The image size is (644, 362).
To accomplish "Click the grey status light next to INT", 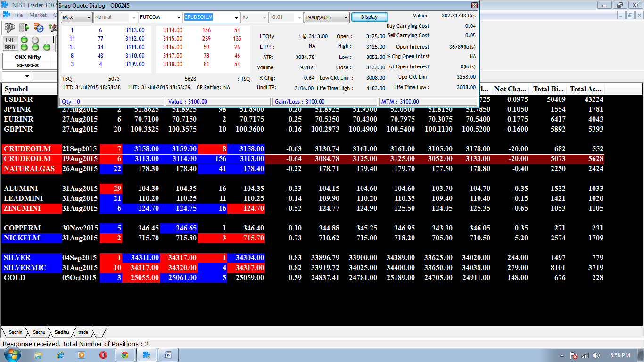I will [x=35, y=40].
